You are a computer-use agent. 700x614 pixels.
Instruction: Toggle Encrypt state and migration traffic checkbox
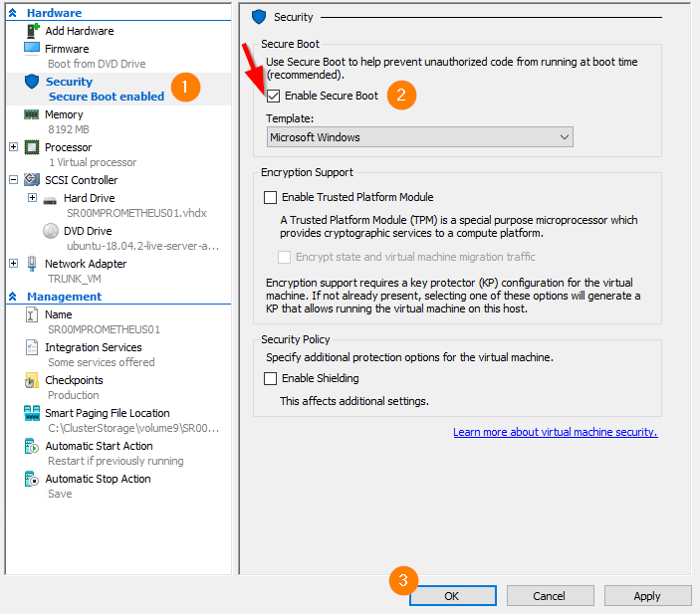click(285, 257)
